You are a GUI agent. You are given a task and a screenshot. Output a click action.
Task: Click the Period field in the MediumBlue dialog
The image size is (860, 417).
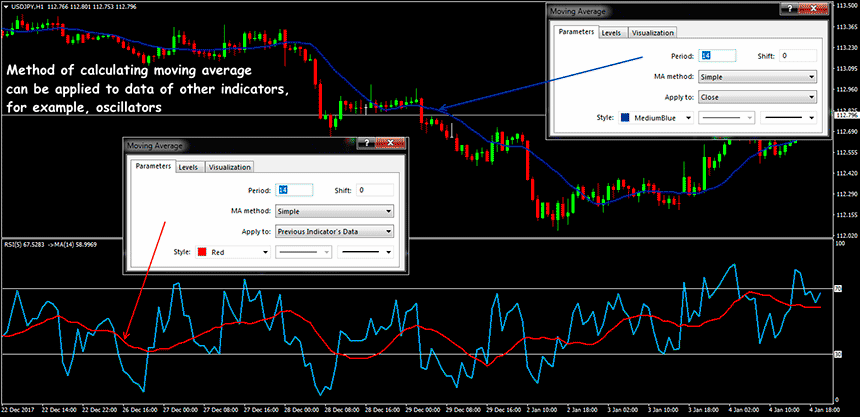tap(717, 55)
